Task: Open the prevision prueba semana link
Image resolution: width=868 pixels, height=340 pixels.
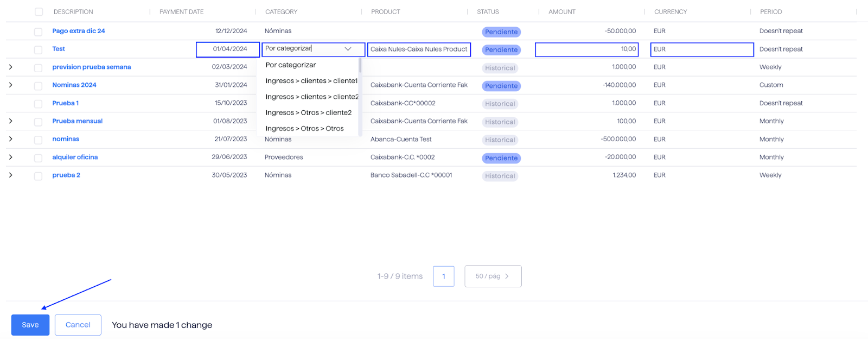Action: click(92, 67)
